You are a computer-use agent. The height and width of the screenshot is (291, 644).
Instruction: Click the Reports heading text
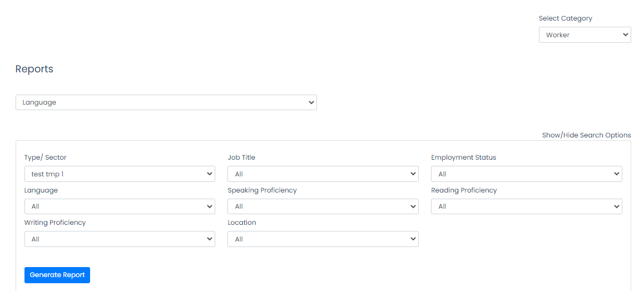34,69
